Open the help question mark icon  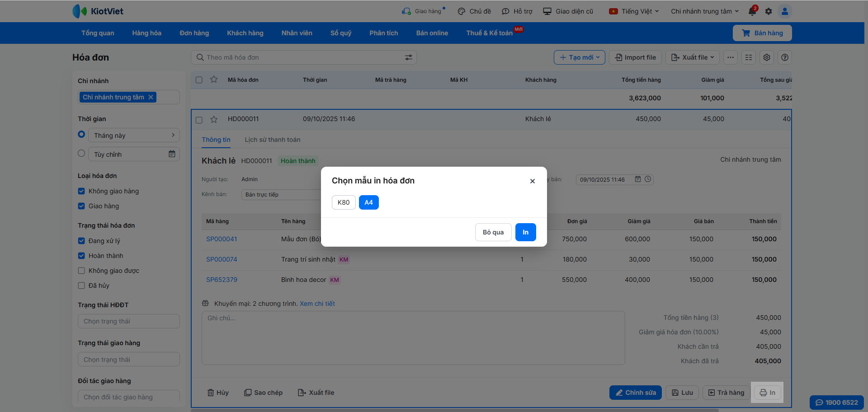tap(785, 57)
